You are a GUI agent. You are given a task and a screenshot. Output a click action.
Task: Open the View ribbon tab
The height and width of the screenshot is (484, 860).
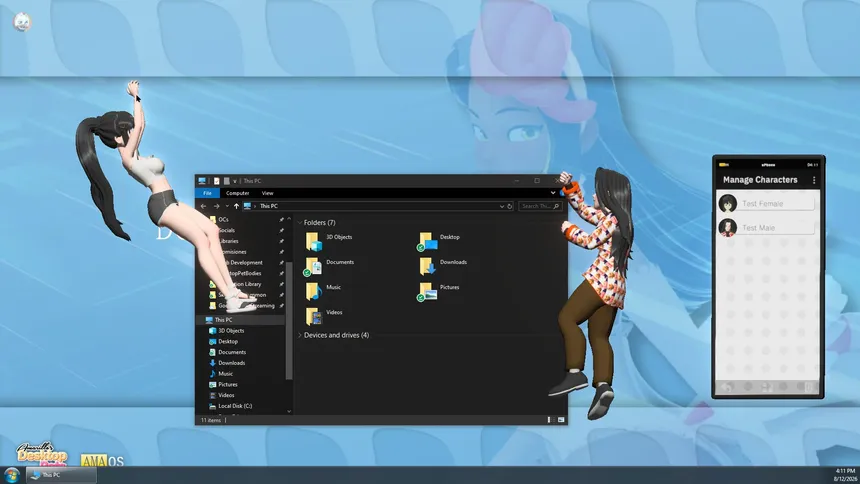(x=267, y=193)
